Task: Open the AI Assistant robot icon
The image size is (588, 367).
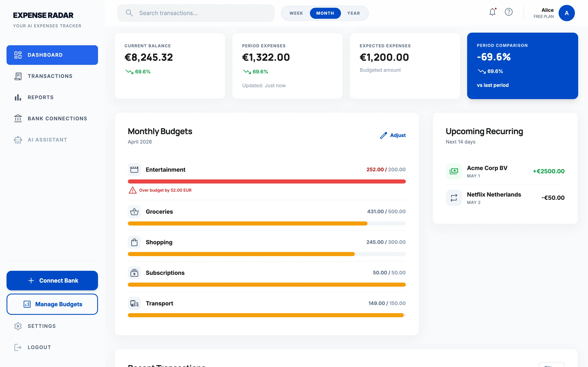Action: coord(18,140)
